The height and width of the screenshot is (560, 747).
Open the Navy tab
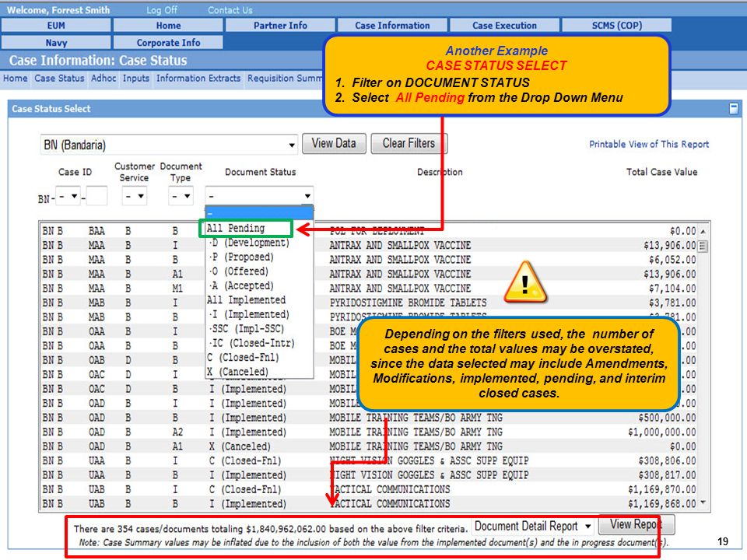56,42
